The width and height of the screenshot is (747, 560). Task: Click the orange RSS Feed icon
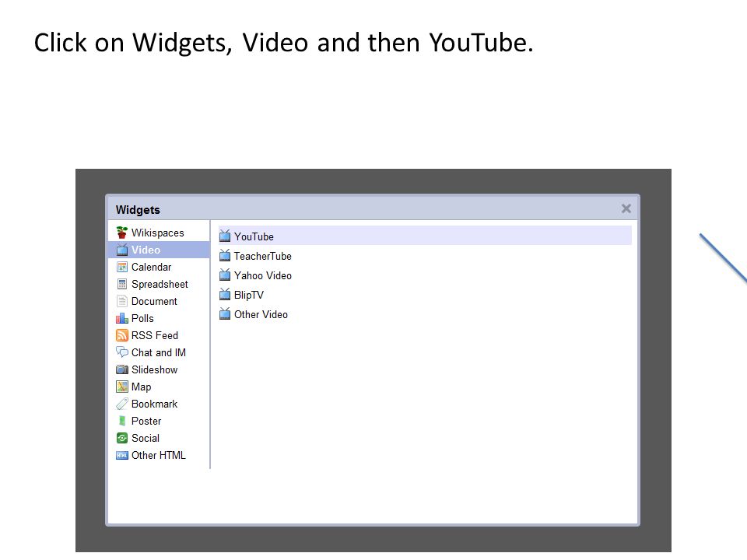122,335
